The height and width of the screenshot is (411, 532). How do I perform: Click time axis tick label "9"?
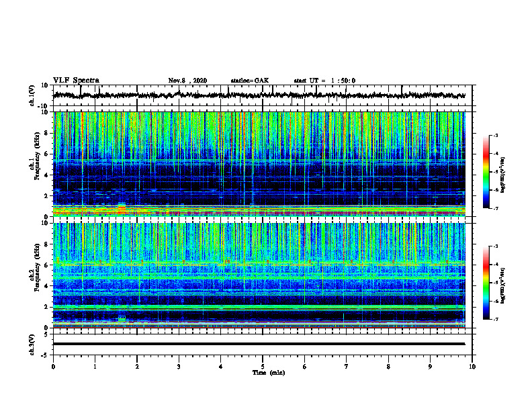(430, 367)
